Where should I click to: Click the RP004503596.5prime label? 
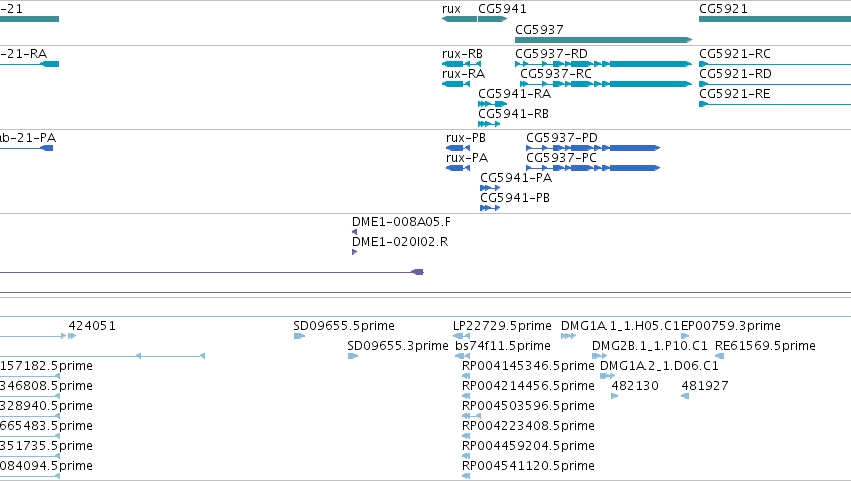528,406
